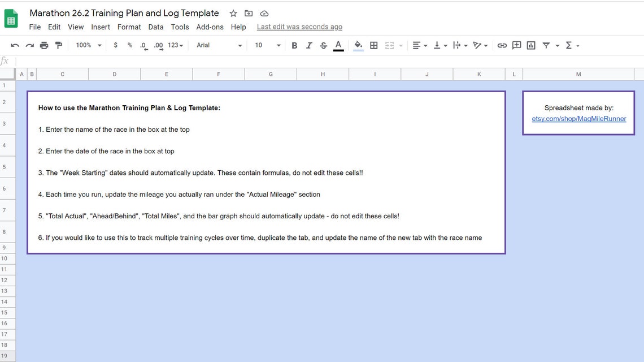The image size is (644, 362).
Task: Decrease decimal places
Action: (x=142, y=45)
